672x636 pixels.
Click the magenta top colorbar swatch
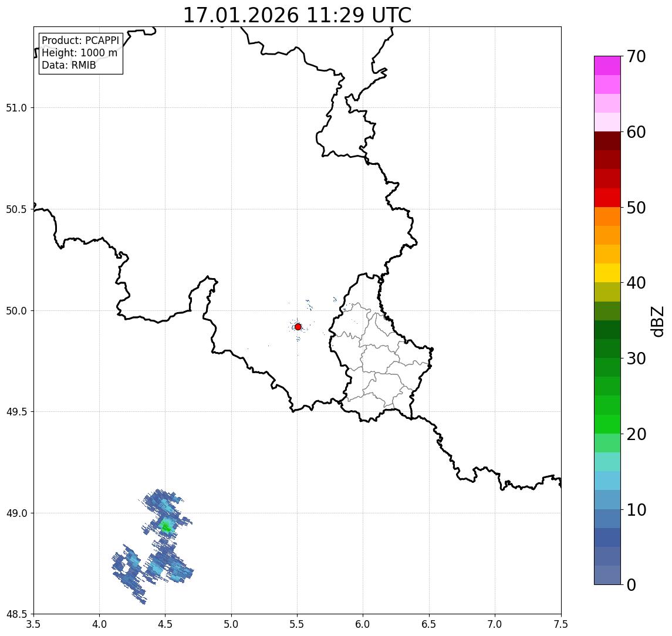click(607, 66)
